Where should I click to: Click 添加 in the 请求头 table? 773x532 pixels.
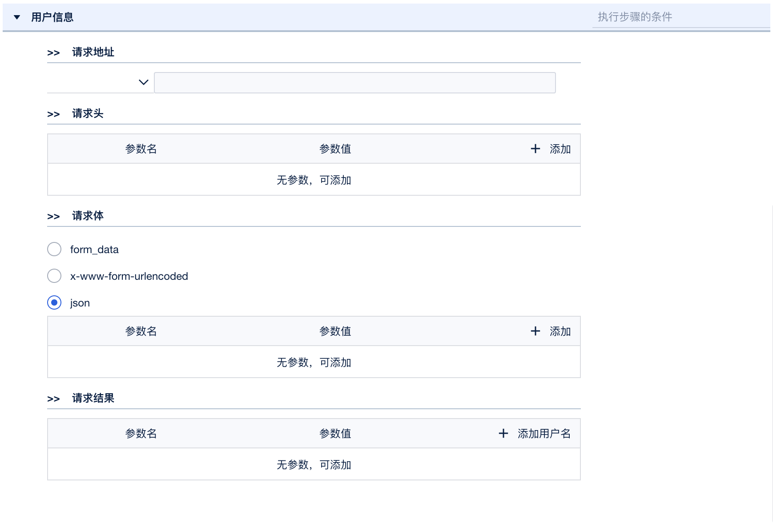coord(560,149)
